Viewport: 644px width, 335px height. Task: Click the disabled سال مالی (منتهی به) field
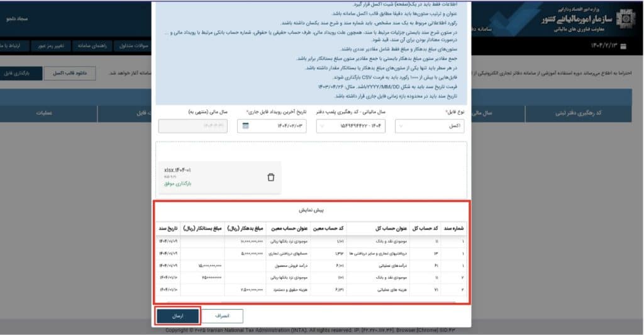(192, 126)
